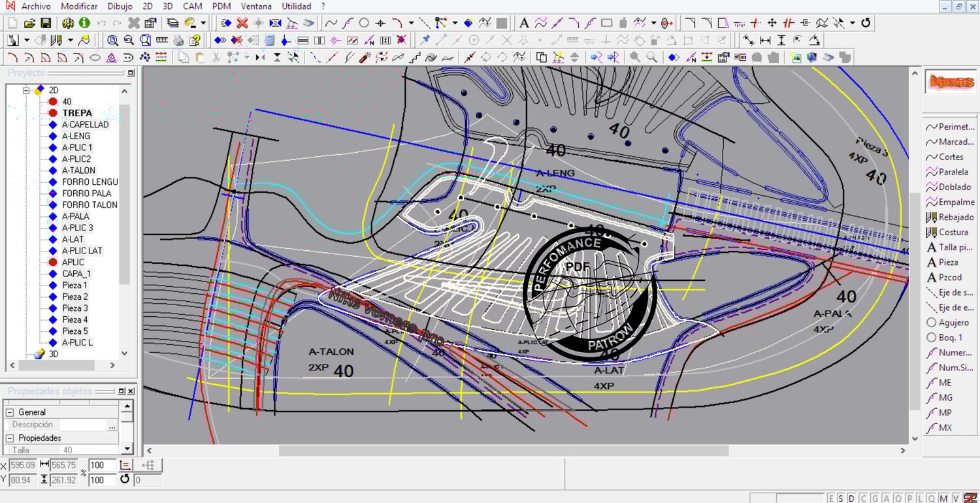Click the staircase line icon
980x503 pixels.
coord(414,57)
